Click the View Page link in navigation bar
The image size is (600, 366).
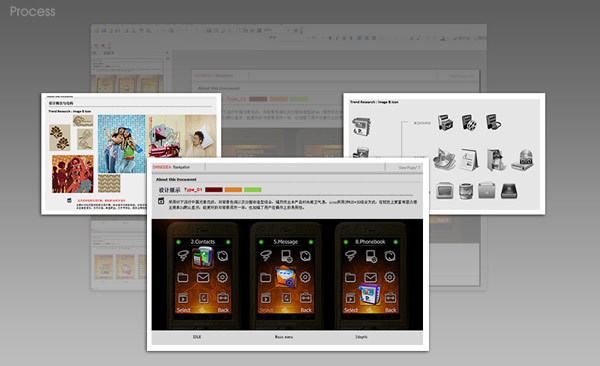[x=409, y=167]
